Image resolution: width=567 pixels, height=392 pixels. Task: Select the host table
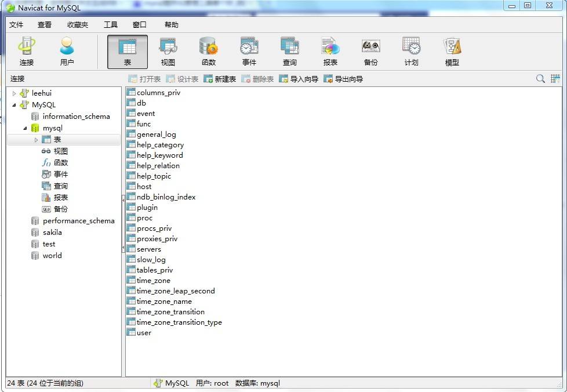tap(139, 187)
